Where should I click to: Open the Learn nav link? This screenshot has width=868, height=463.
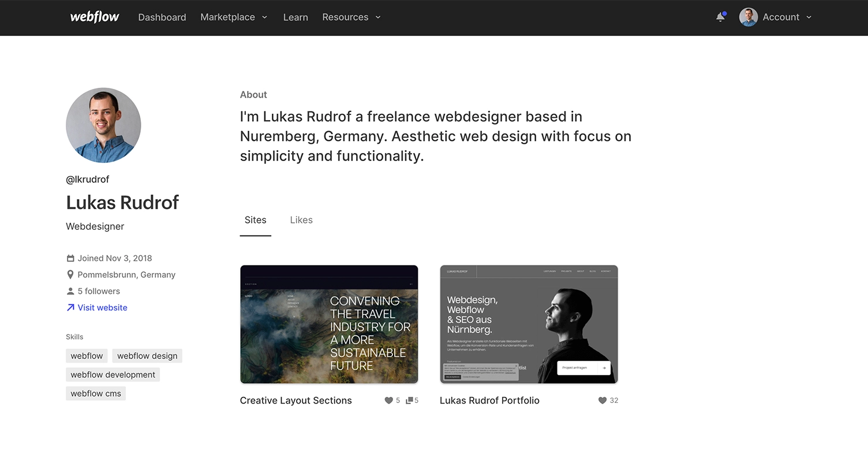295,17
